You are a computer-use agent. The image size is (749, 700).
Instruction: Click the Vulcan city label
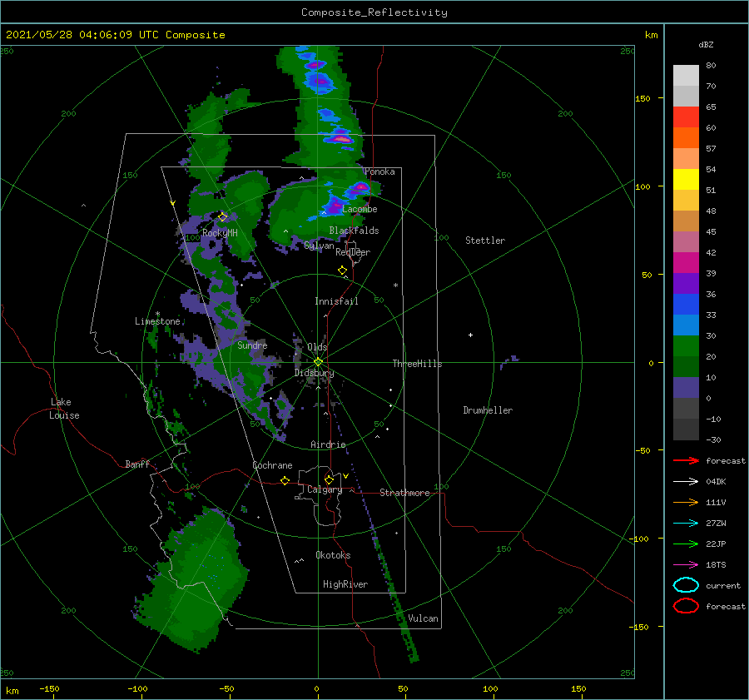(x=423, y=618)
